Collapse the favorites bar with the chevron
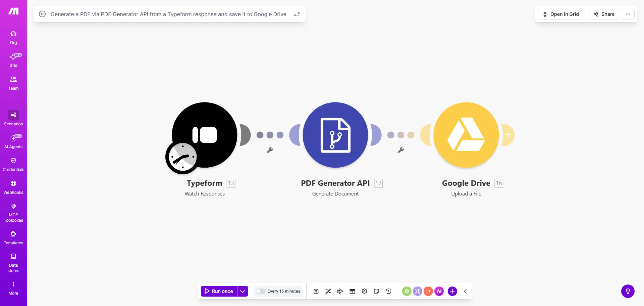Viewport: 644px width, 306px height. coord(466,291)
